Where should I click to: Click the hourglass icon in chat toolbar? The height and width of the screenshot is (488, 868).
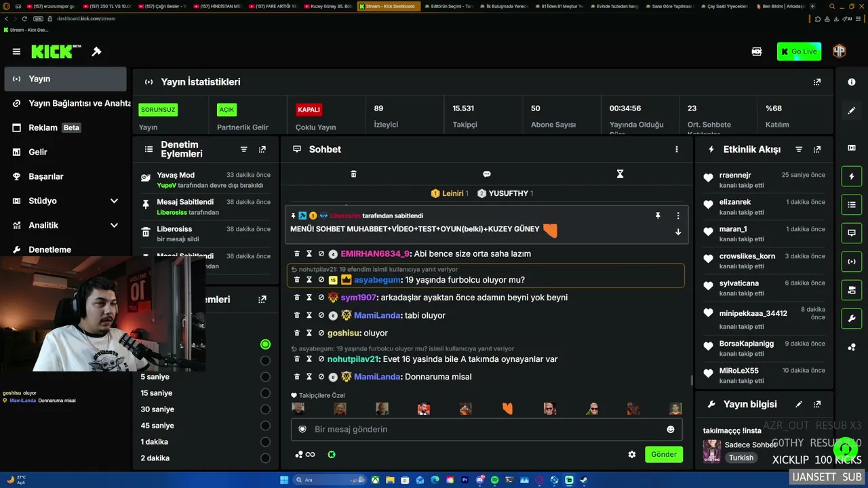620,174
